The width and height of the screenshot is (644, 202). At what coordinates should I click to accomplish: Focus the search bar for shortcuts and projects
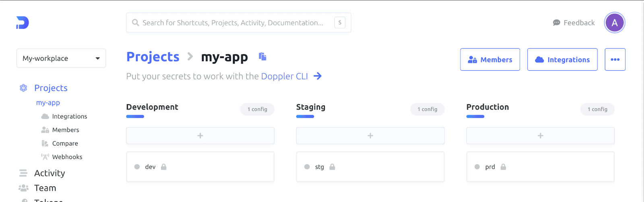(233, 23)
